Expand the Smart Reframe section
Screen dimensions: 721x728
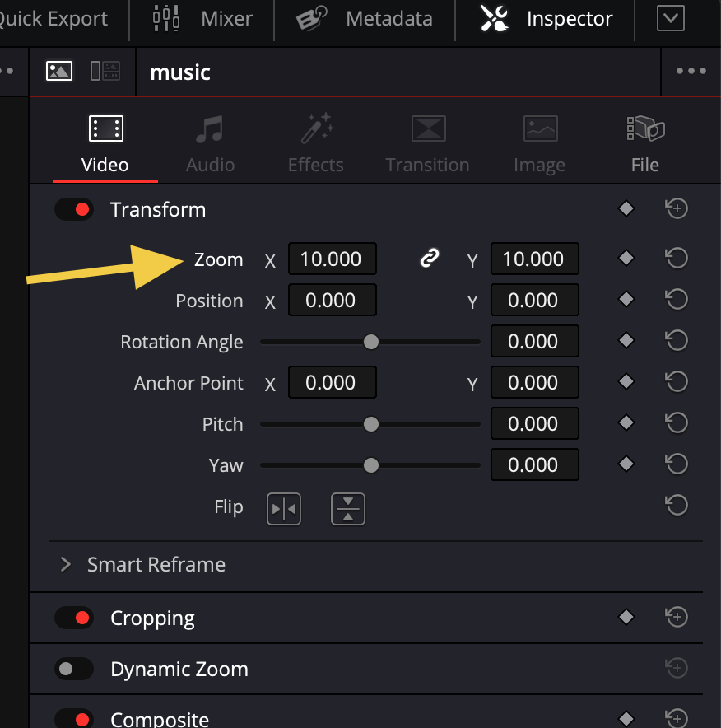[x=65, y=565]
